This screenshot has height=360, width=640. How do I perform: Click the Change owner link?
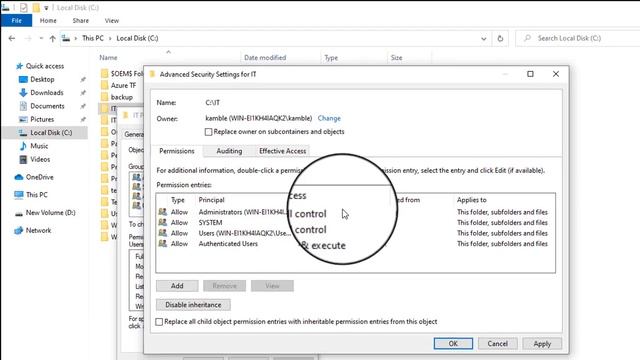329,118
